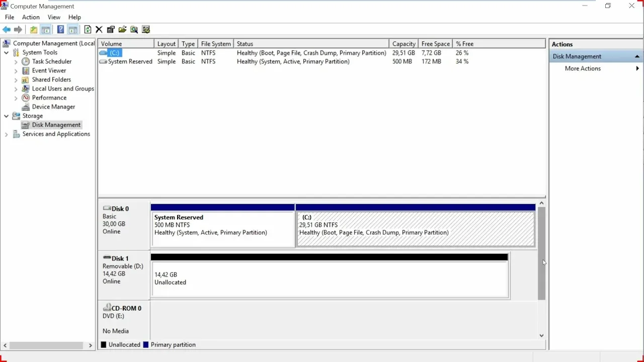Click the tree pane horizontal scrollbar right arrow

(x=91, y=345)
